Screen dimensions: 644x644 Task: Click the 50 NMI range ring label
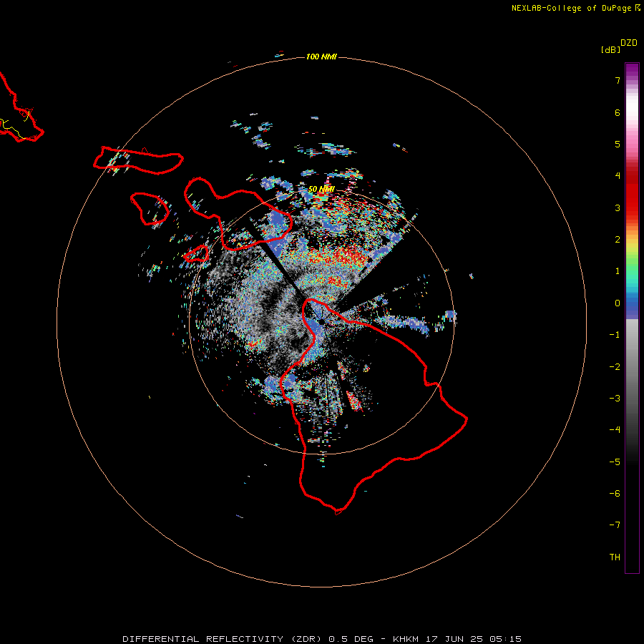[321, 189]
